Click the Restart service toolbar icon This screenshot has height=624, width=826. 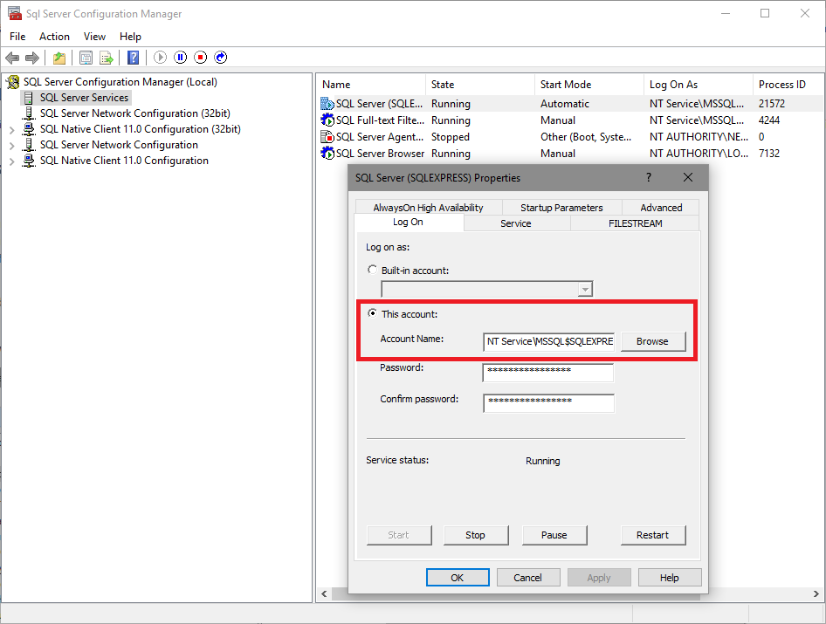pos(222,57)
